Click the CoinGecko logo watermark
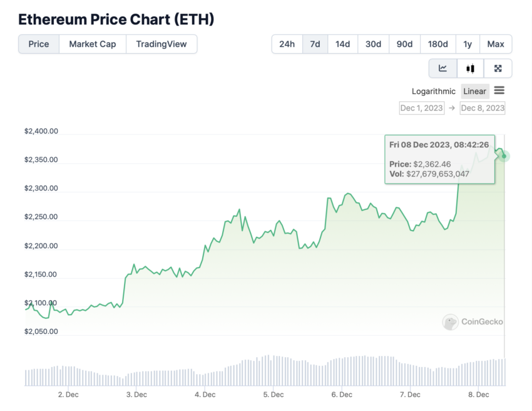 pyautogui.click(x=473, y=321)
